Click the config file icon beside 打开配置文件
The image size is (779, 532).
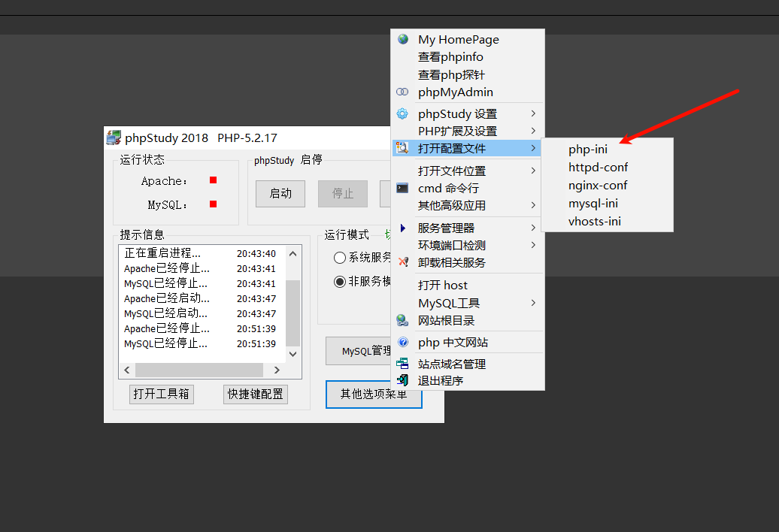(402, 148)
